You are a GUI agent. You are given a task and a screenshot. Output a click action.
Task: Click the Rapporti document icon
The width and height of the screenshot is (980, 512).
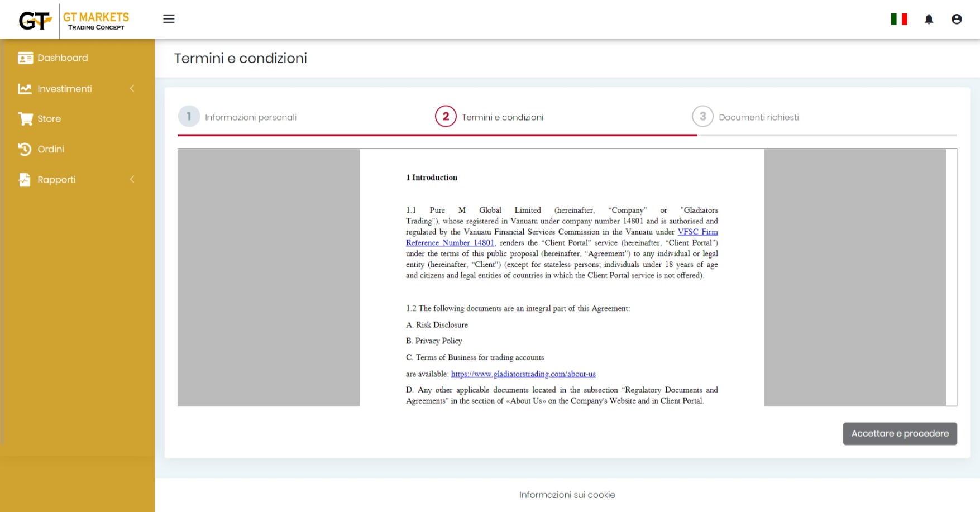pos(25,180)
